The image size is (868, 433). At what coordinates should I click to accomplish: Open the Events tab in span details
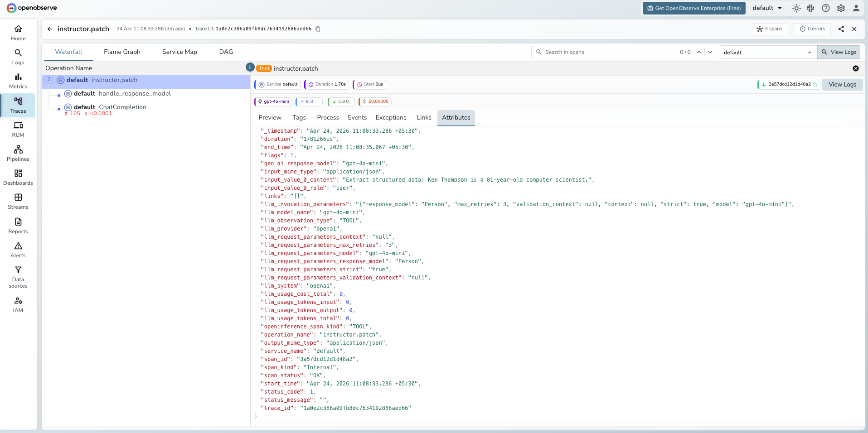tap(357, 117)
